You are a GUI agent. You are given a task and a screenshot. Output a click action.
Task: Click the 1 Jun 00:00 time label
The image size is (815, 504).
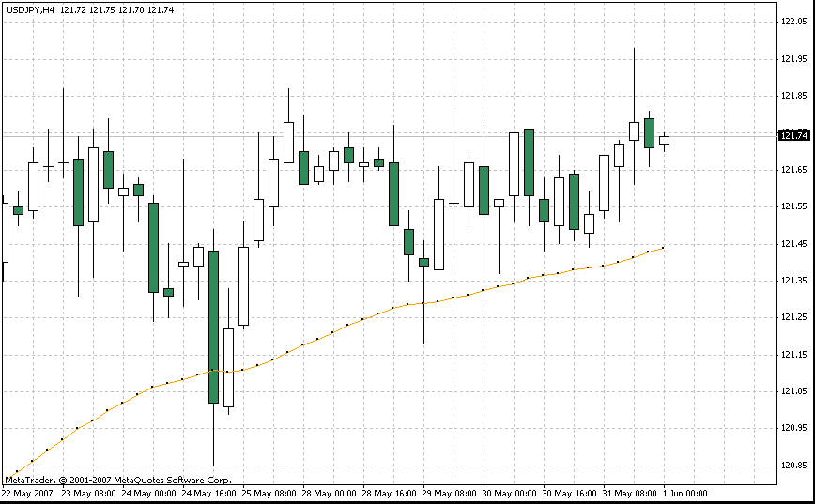pos(687,493)
